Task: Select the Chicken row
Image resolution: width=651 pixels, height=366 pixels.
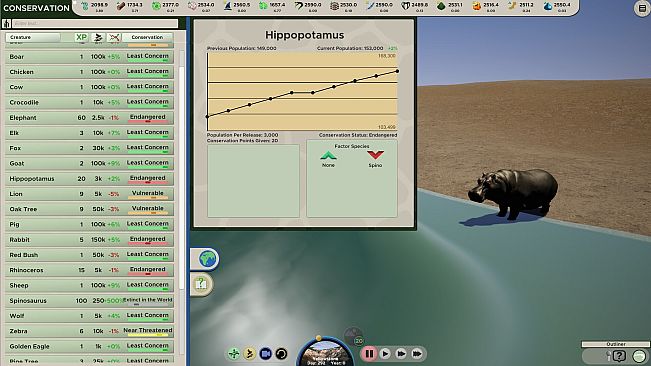Action: coord(89,72)
